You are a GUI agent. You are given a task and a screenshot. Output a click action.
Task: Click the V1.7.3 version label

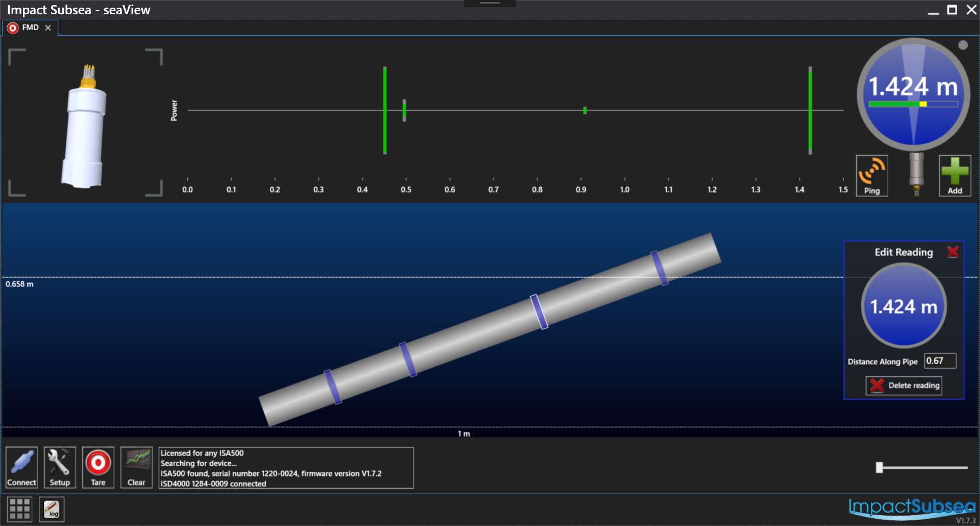966,521
